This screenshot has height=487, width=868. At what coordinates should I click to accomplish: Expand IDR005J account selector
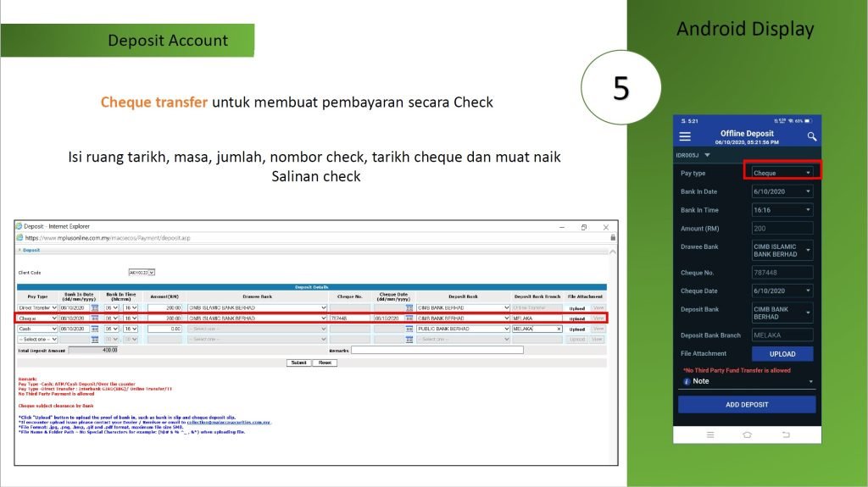(693, 155)
